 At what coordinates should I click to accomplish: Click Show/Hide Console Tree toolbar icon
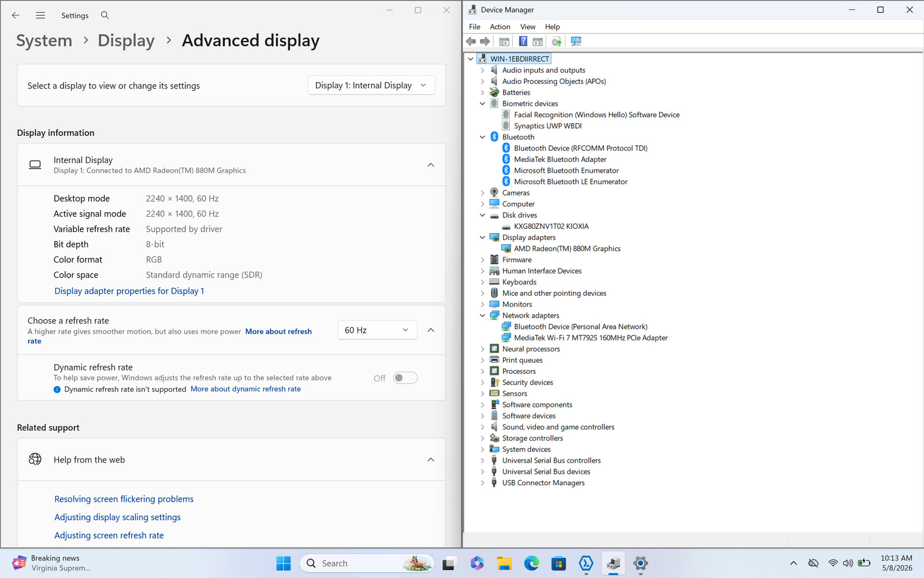pos(504,41)
